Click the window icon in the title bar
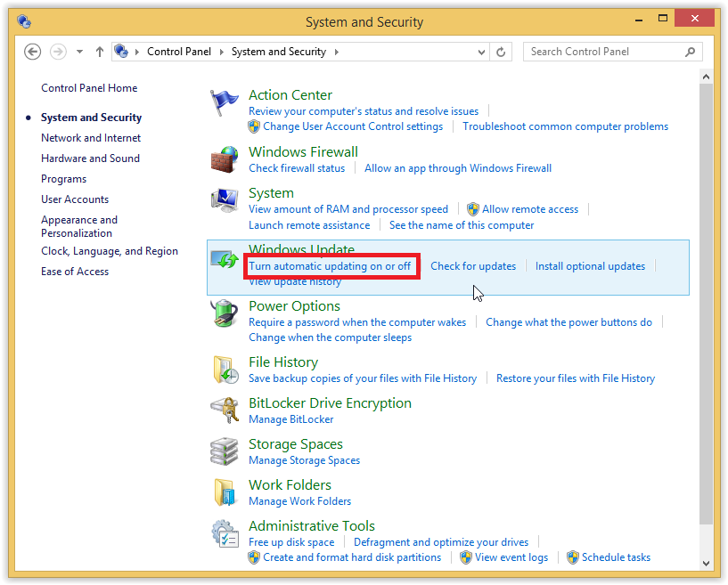Screen dimensions: 728x585 (x=24, y=21)
